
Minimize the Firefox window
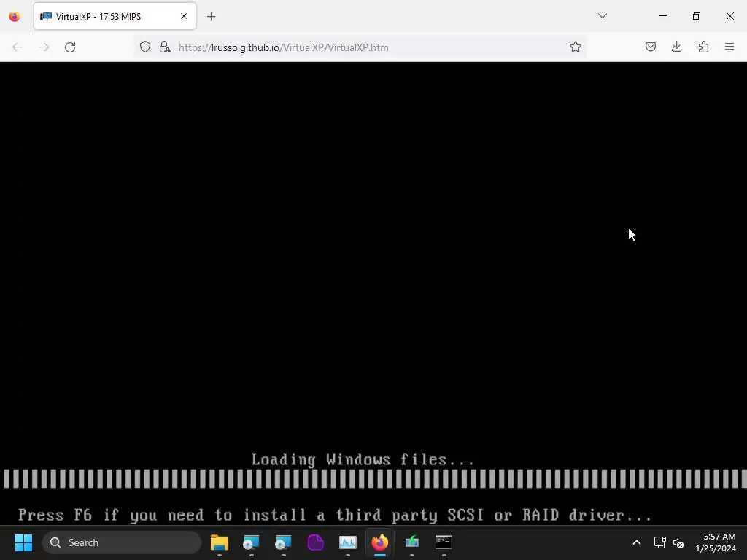click(662, 16)
